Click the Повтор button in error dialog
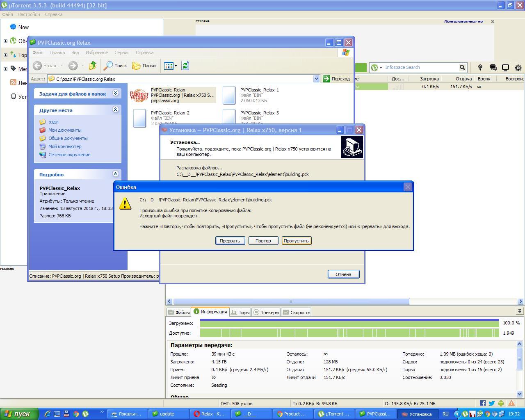The width and height of the screenshot is (525, 420). coord(263,241)
